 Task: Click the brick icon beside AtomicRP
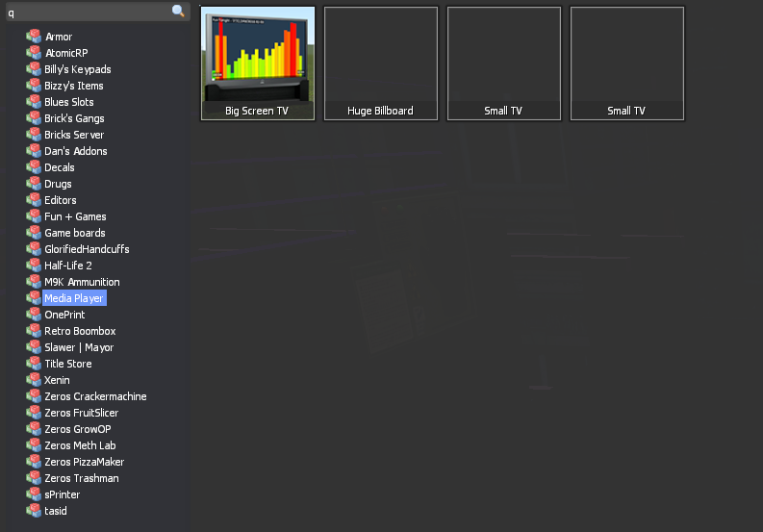34,53
